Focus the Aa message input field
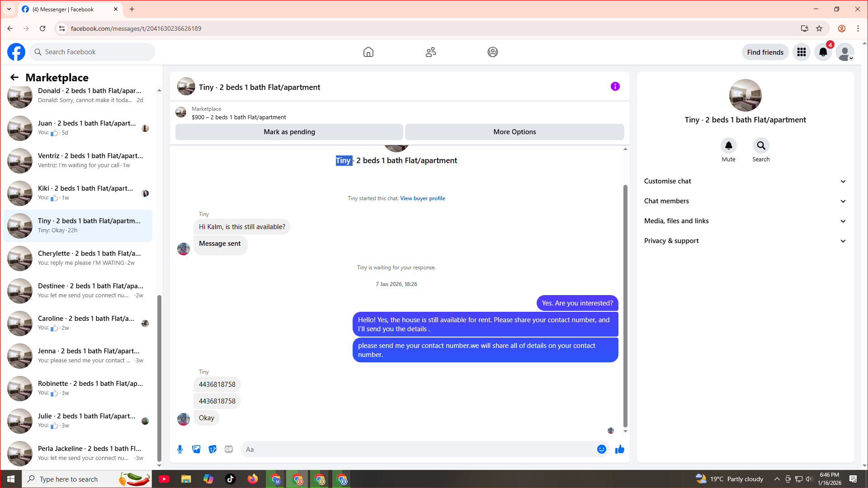The height and width of the screenshot is (488, 868). [x=418, y=449]
